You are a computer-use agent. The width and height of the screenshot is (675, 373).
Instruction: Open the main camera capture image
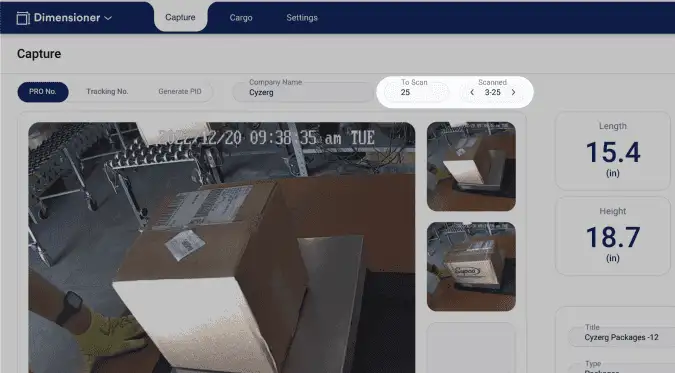[222, 247]
